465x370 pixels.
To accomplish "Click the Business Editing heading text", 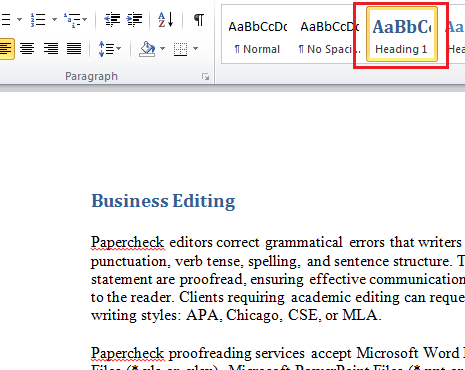I will [x=163, y=201].
